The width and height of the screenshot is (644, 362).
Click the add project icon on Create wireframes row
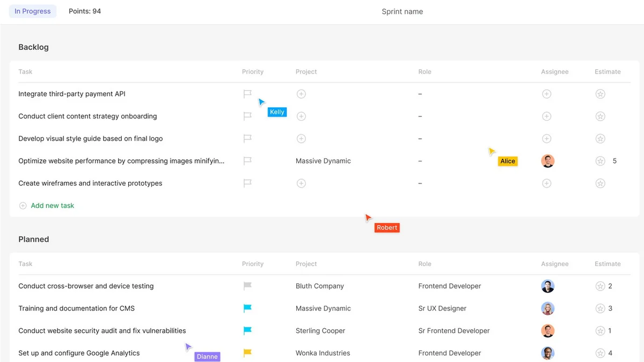click(x=301, y=183)
